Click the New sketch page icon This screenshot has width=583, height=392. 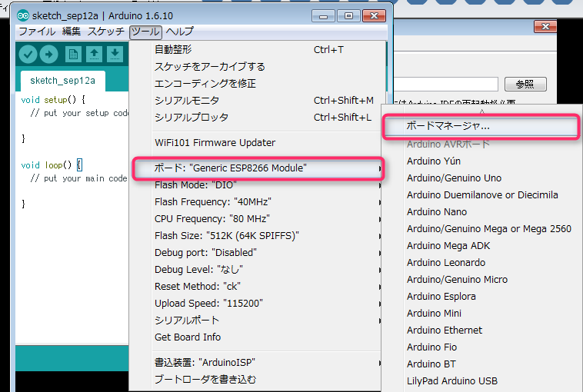pos(73,55)
